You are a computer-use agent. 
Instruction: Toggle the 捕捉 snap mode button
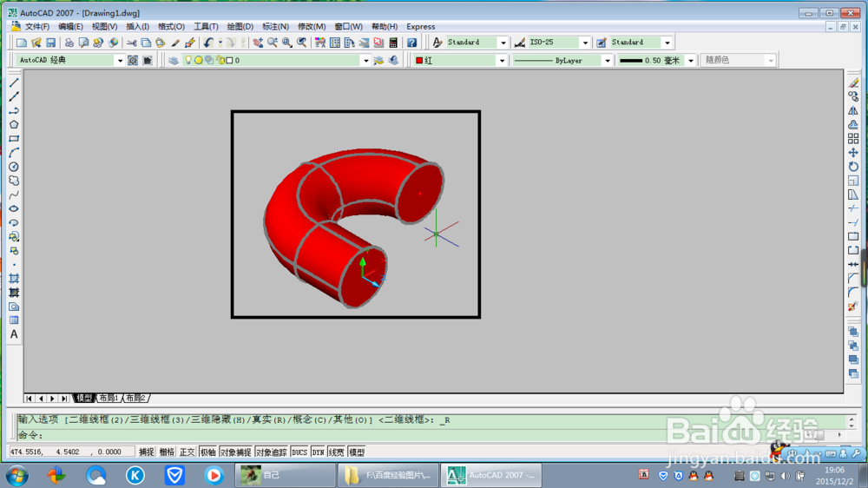click(x=146, y=452)
